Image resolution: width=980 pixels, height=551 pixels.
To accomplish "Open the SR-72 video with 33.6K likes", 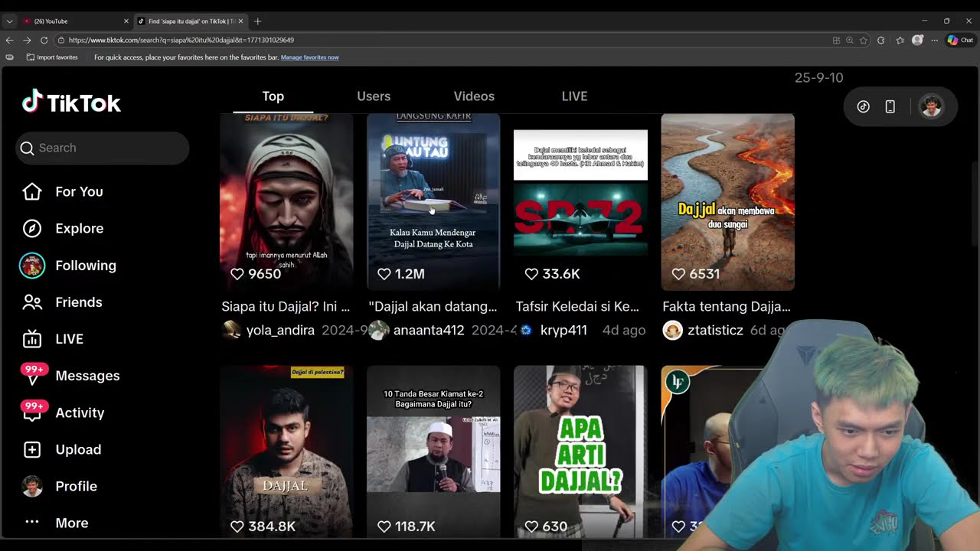I will [x=580, y=202].
